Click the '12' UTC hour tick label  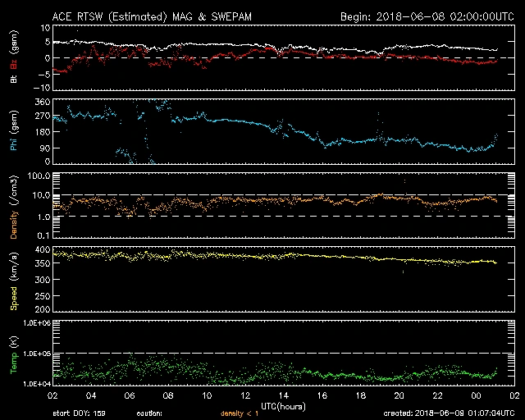(245, 395)
